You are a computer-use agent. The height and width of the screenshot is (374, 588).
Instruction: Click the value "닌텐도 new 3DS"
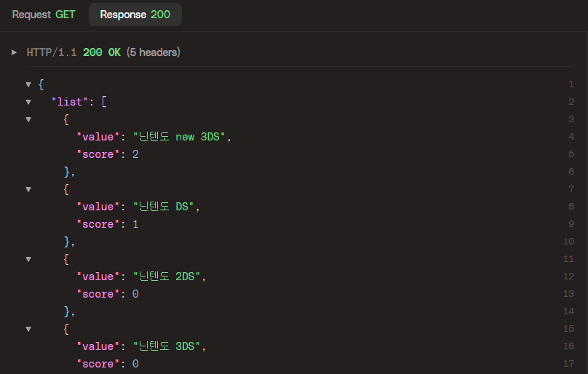coord(179,137)
